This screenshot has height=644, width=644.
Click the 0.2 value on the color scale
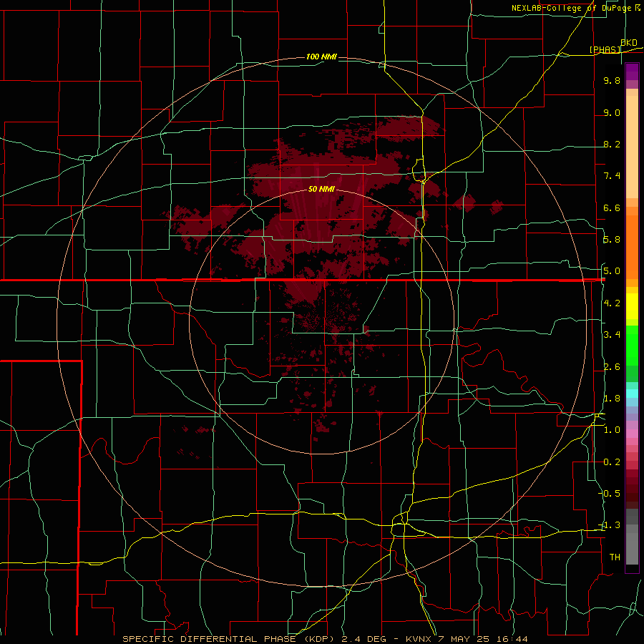click(612, 462)
